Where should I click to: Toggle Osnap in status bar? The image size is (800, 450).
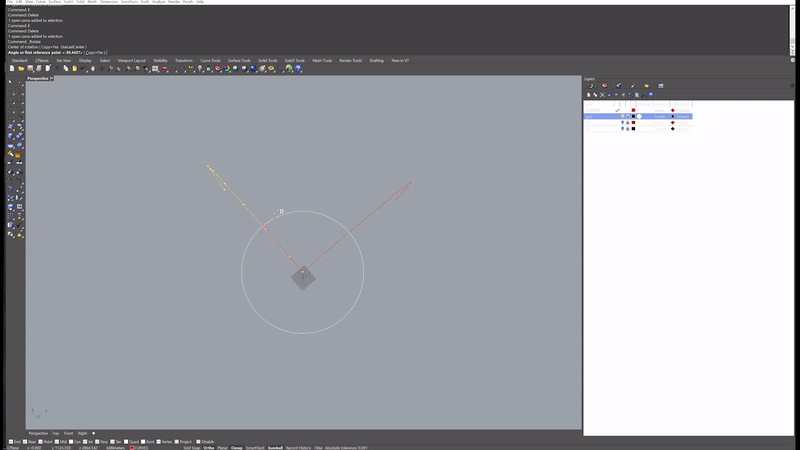coord(237,448)
